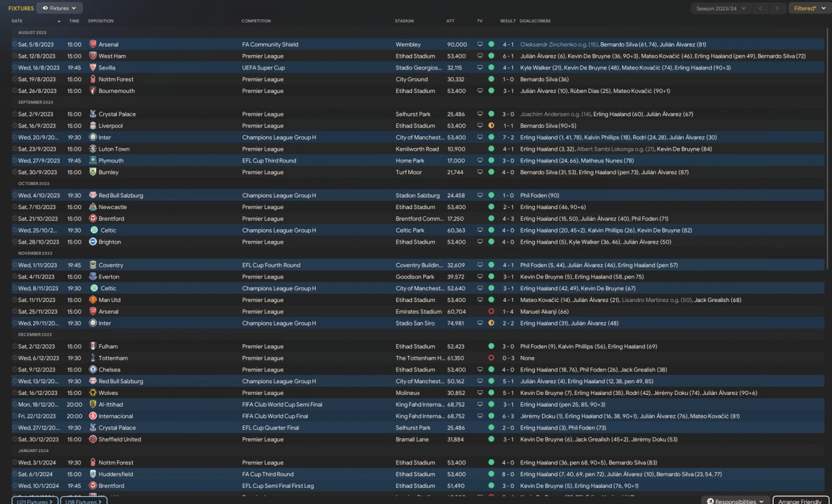
Task: Click the Bournemouth club badge
Action: point(92,91)
